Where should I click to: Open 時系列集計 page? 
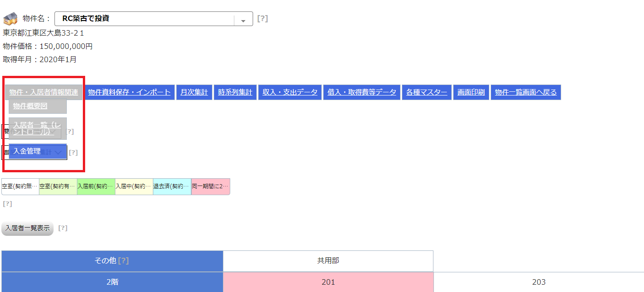[235, 92]
